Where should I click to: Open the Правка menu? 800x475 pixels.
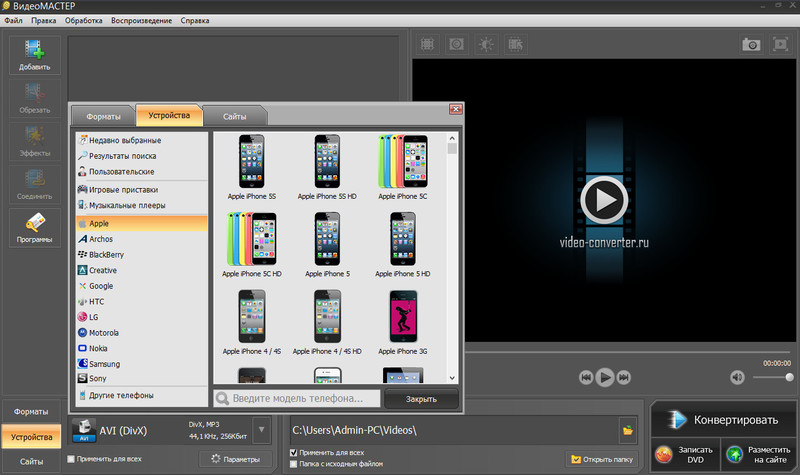click(x=43, y=20)
